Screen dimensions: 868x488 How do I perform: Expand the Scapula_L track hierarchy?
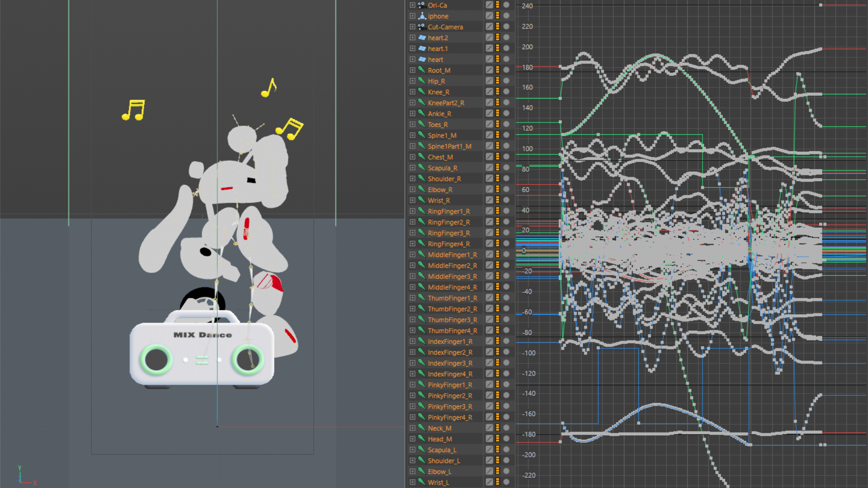click(412, 450)
